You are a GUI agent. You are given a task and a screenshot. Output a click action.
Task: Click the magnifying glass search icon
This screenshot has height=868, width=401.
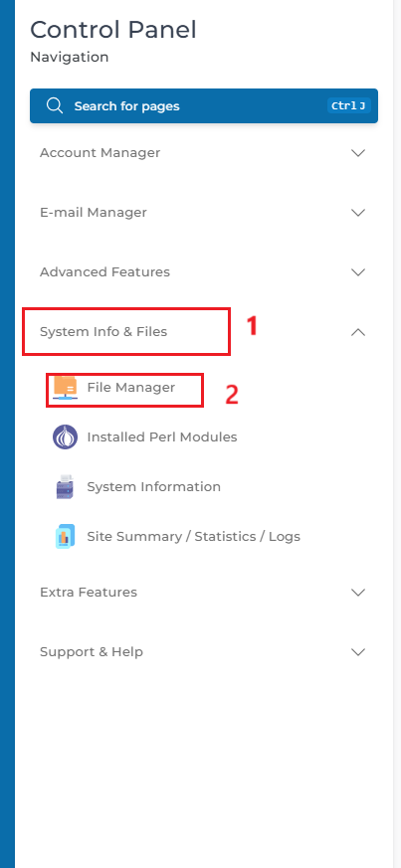click(x=55, y=105)
